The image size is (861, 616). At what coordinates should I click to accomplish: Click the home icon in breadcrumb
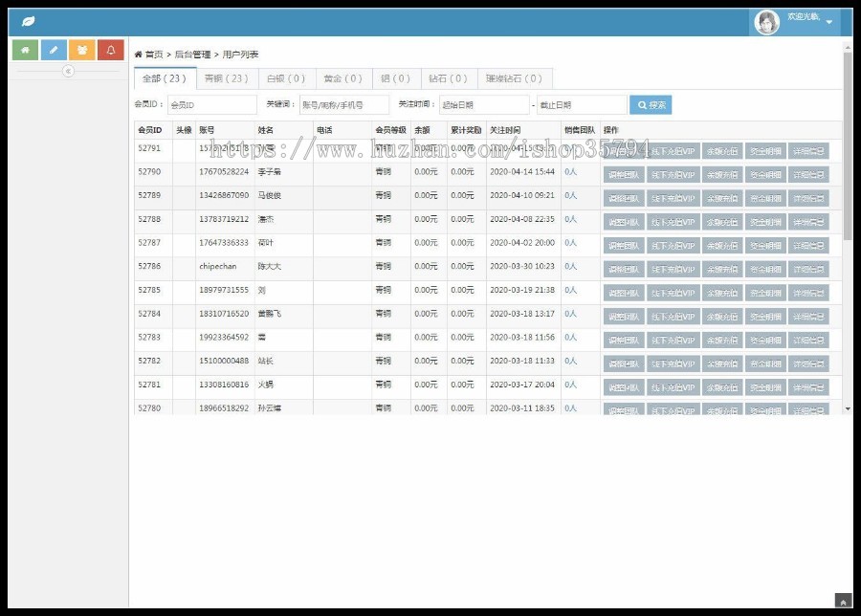coord(139,55)
